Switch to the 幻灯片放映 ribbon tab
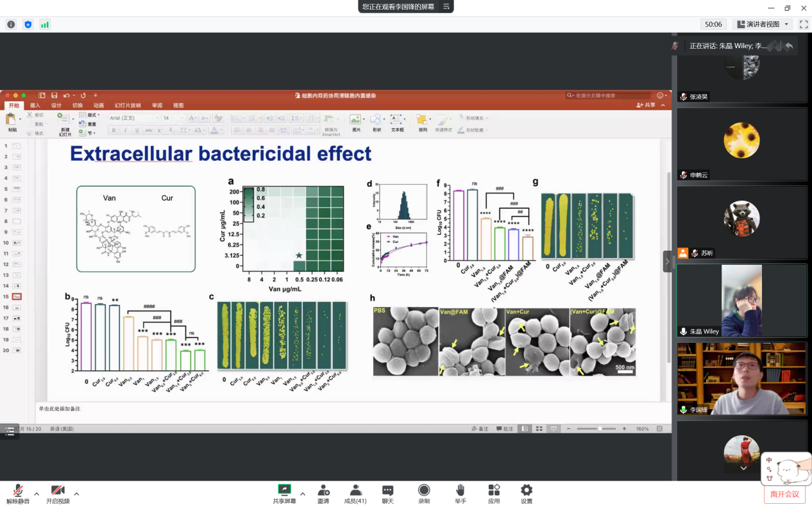 coord(127,105)
